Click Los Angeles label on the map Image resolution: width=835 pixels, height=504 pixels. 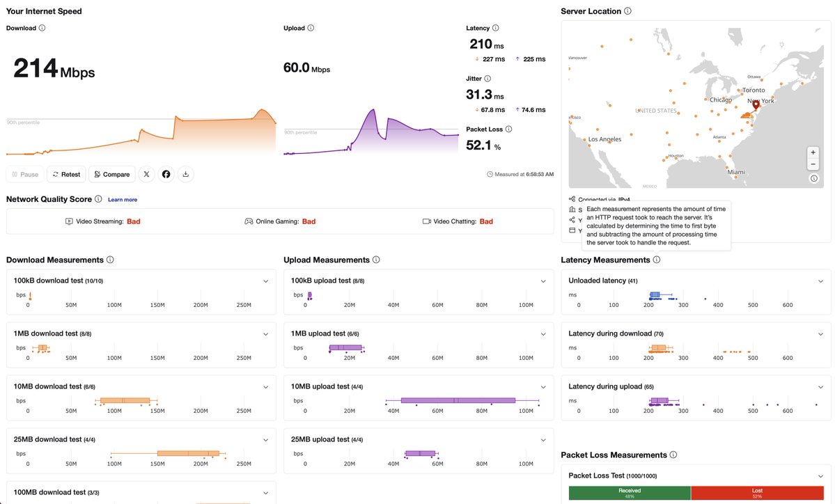pyautogui.click(x=604, y=139)
